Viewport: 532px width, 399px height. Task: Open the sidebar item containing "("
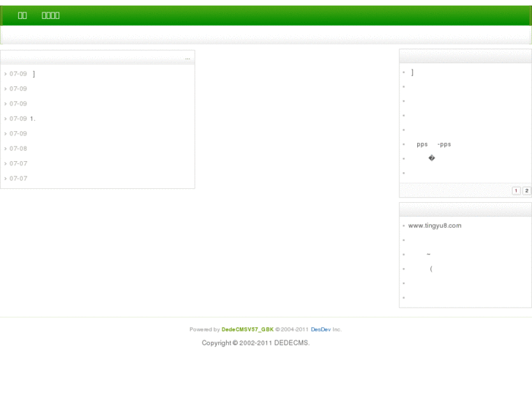point(431,269)
